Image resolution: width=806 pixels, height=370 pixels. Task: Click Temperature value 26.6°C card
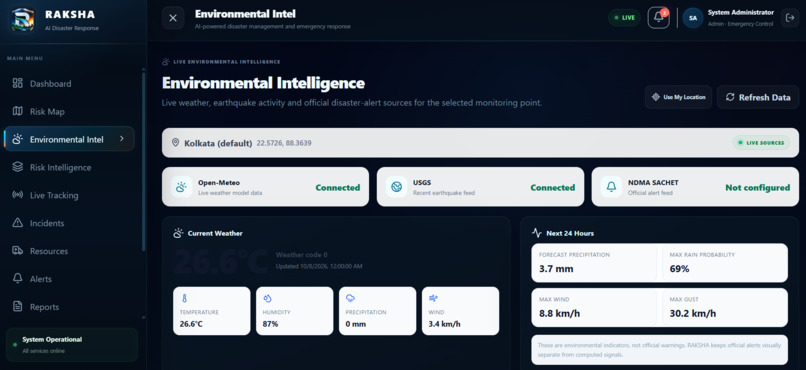(x=212, y=311)
